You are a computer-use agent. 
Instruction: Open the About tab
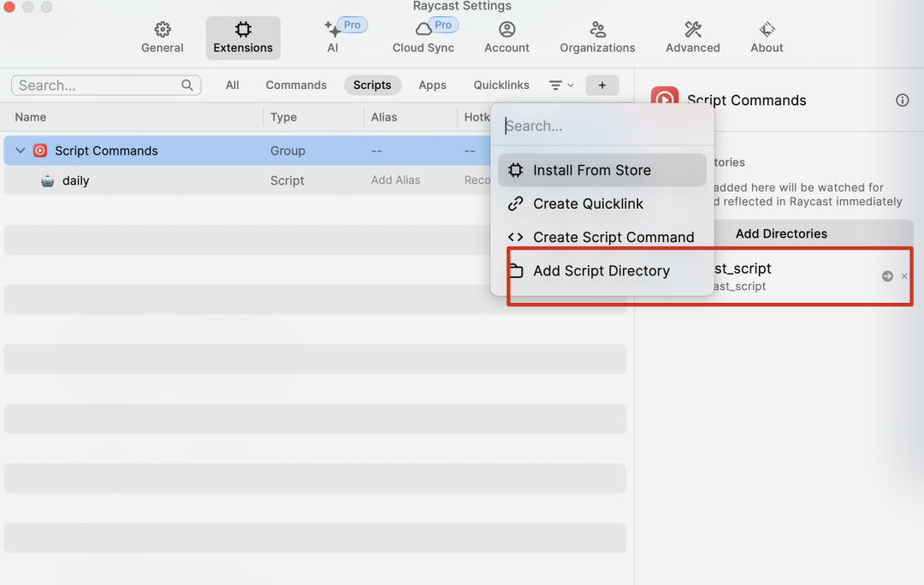coord(767,38)
